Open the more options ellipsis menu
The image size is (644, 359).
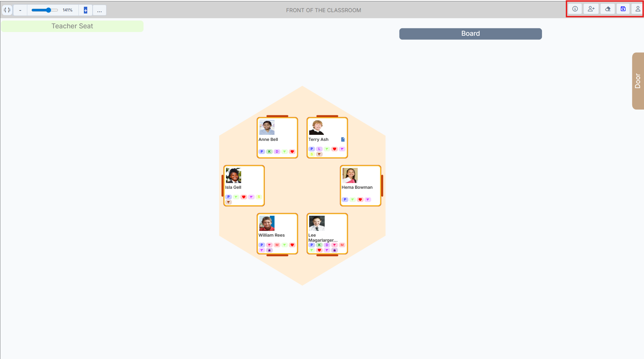coord(99,10)
